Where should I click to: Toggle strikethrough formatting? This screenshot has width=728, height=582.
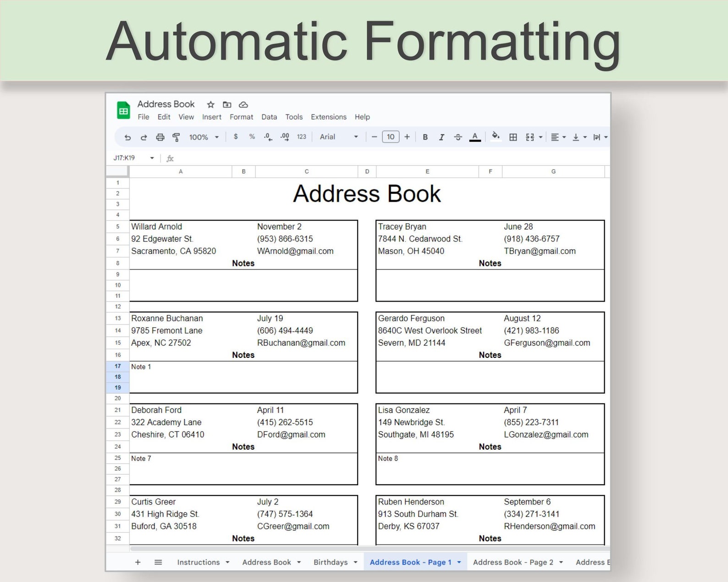[458, 137]
